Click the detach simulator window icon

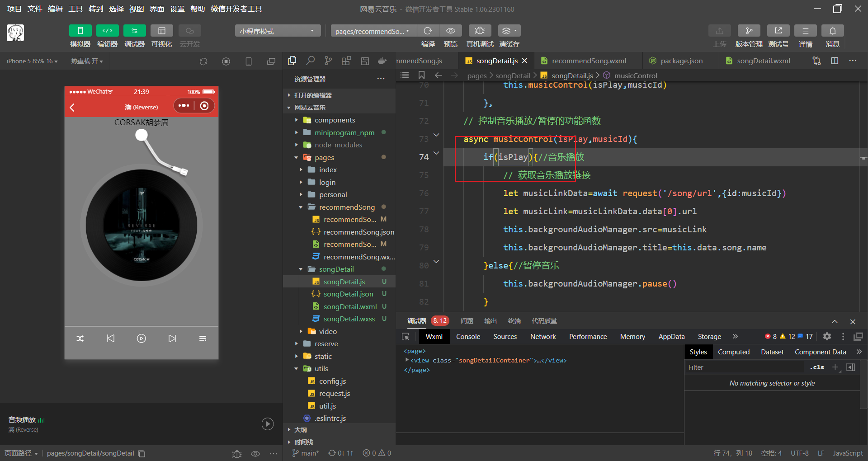tap(271, 61)
